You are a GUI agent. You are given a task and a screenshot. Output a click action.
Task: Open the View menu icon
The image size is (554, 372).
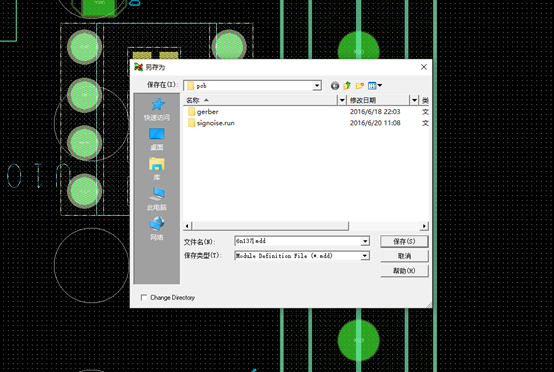[x=375, y=85]
